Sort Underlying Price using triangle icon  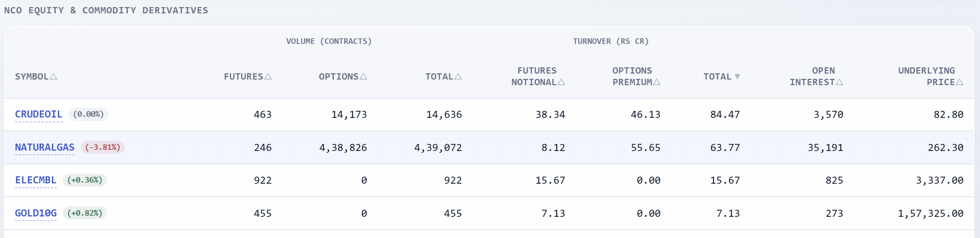pyautogui.click(x=960, y=82)
